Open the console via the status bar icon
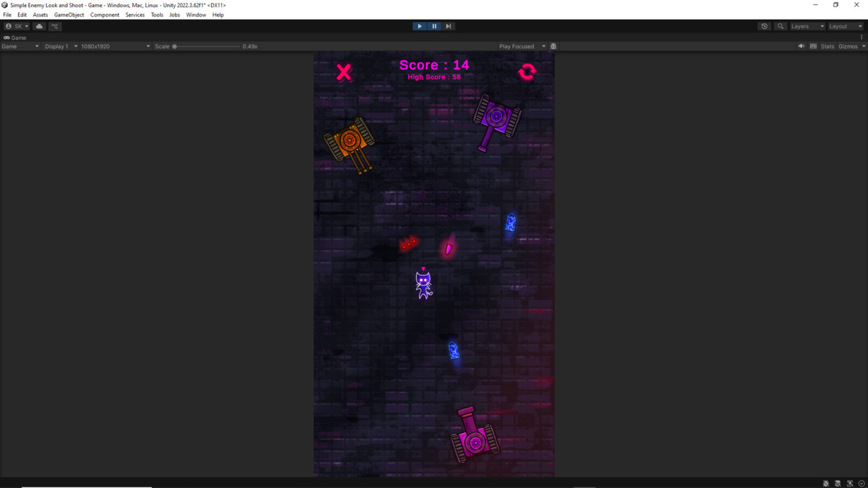 [838, 483]
